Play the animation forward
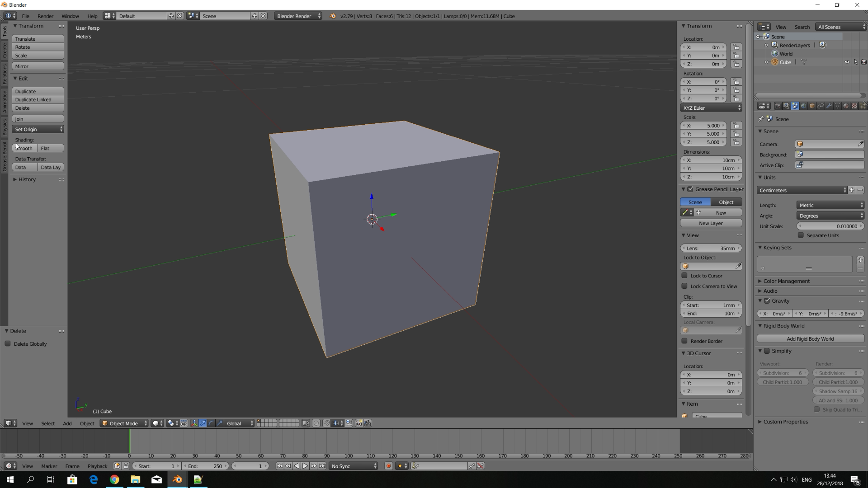Screen dimensions: 868x488 coord(305,466)
